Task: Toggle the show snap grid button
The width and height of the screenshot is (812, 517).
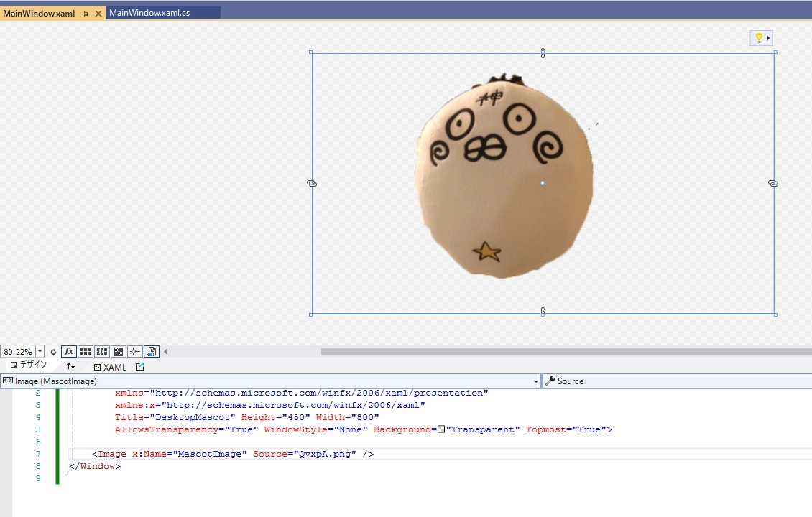Action: (x=86, y=352)
